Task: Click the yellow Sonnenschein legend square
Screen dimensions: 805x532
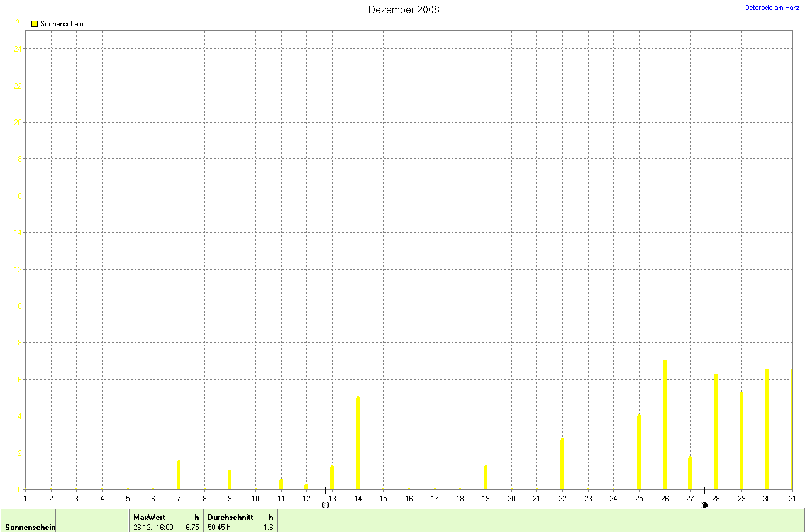Action: 35,24
